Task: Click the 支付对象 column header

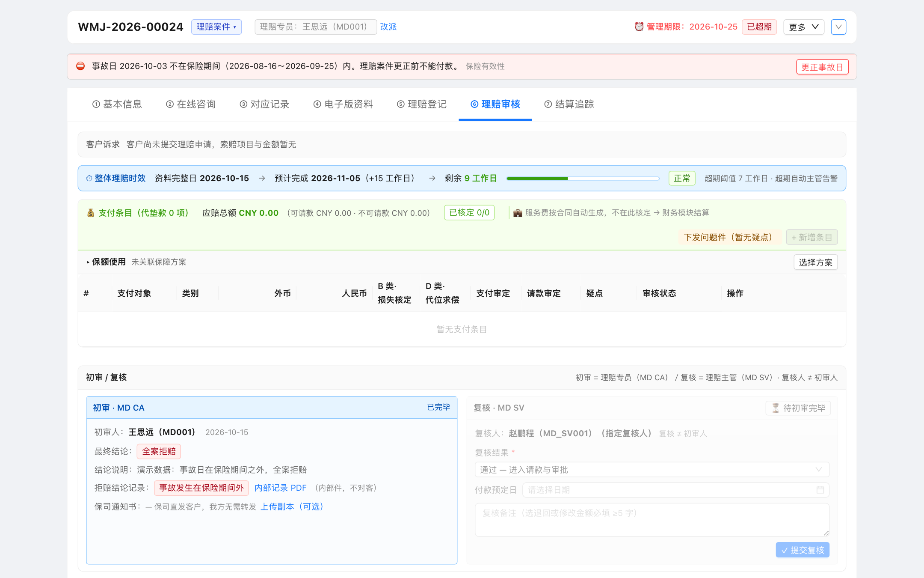Action: 134,293
